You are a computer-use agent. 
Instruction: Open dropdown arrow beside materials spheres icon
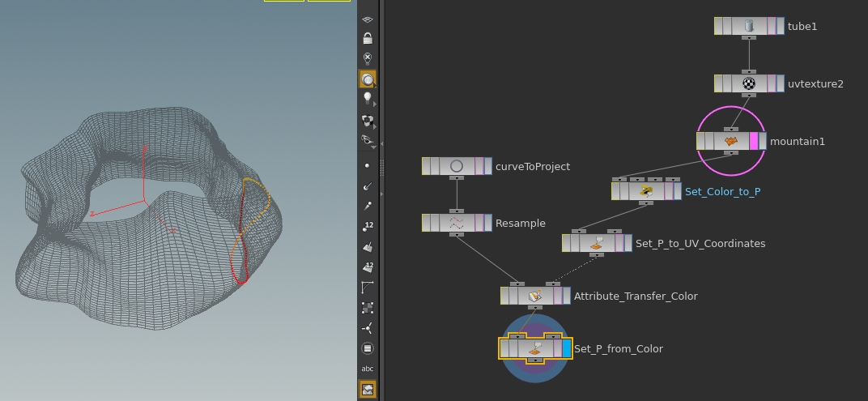coord(375,126)
